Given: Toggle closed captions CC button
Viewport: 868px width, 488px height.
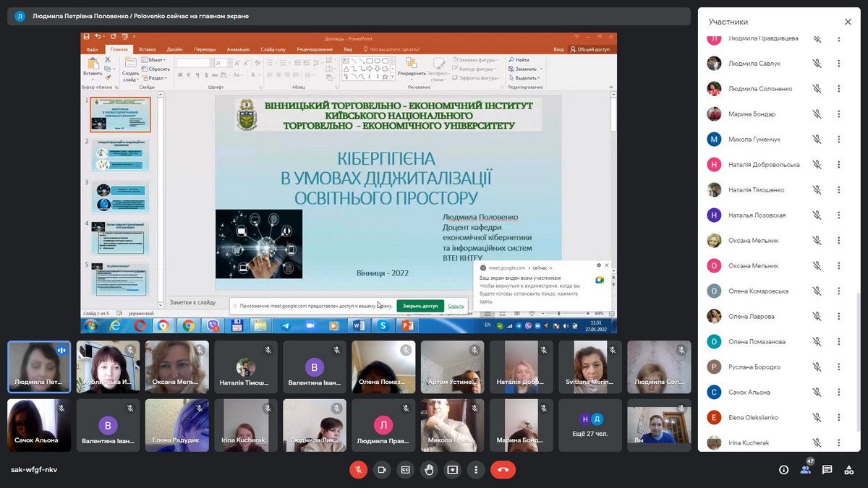Looking at the screenshot, I should [406, 470].
